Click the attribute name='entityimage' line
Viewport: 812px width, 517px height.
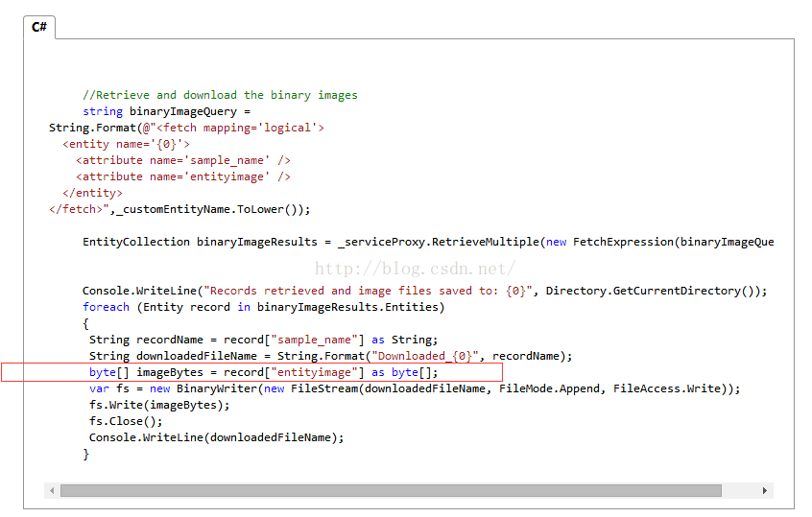(183, 176)
